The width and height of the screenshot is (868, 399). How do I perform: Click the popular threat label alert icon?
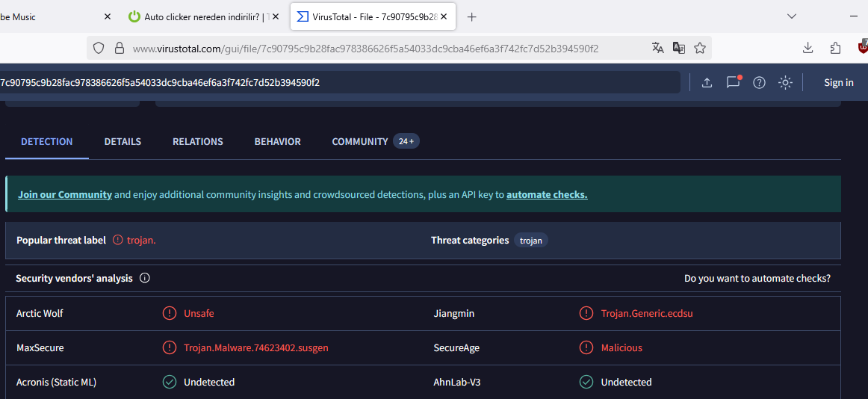(x=117, y=240)
